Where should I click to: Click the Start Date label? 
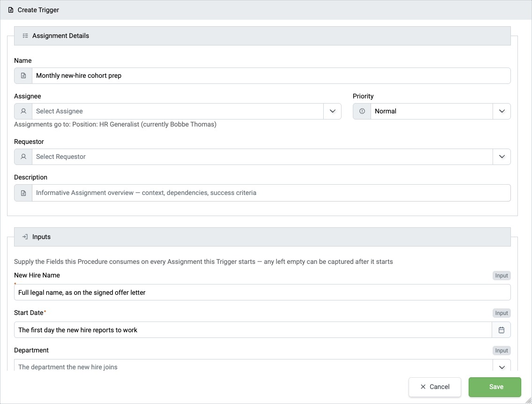point(29,313)
